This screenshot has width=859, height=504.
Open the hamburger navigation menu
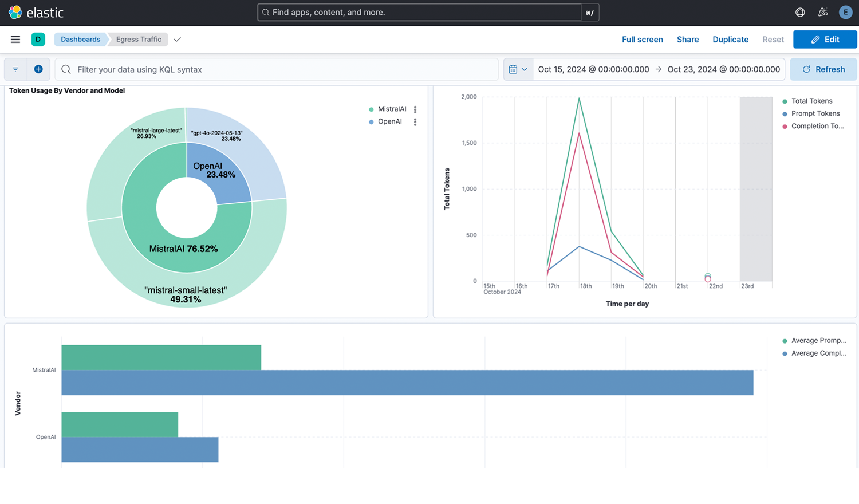tap(15, 40)
